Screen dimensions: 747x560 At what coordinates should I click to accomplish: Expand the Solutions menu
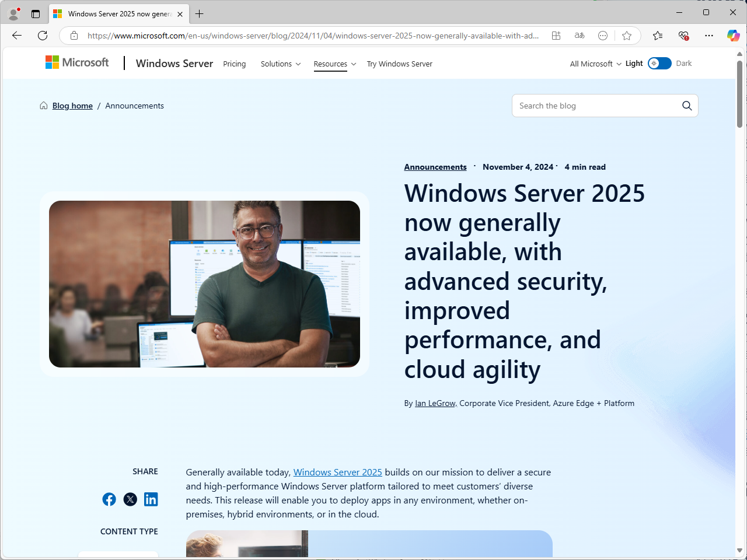tap(280, 64)
